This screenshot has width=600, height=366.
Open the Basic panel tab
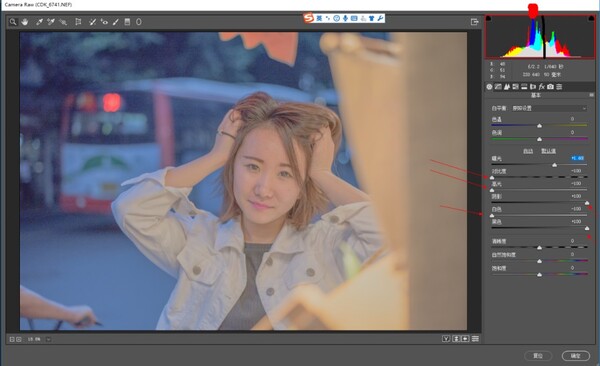coord(489,87)
